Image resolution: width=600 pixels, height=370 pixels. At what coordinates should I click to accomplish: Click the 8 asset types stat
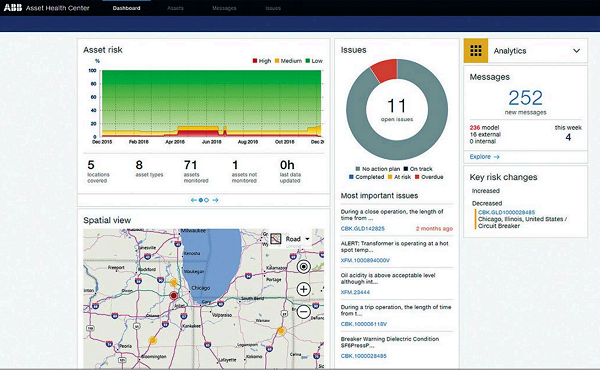pos(149,168)
